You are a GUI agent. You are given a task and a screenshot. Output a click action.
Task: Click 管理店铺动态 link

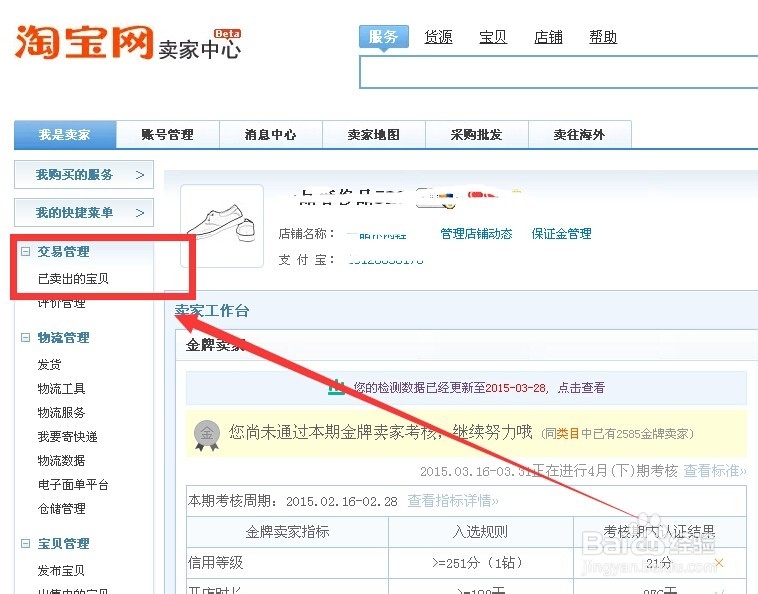(x=476, y=234)
